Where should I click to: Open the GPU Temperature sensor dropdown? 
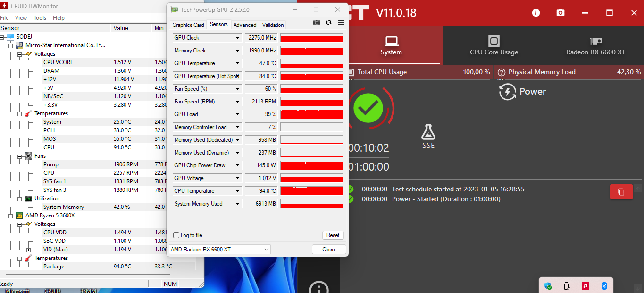pos(238,63)
